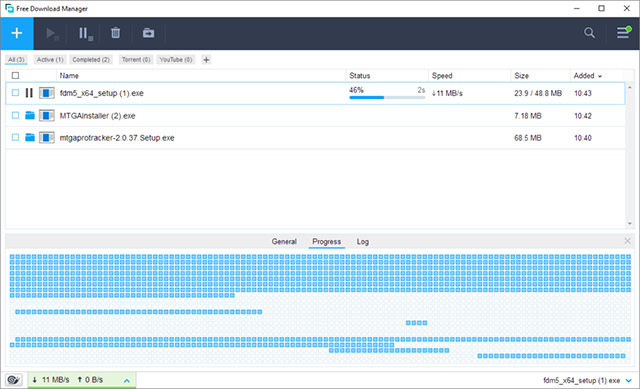Expand the fdm5_x64_setup bottom-right dropdown
640x389 pixels.
click(x=629, y=380)
